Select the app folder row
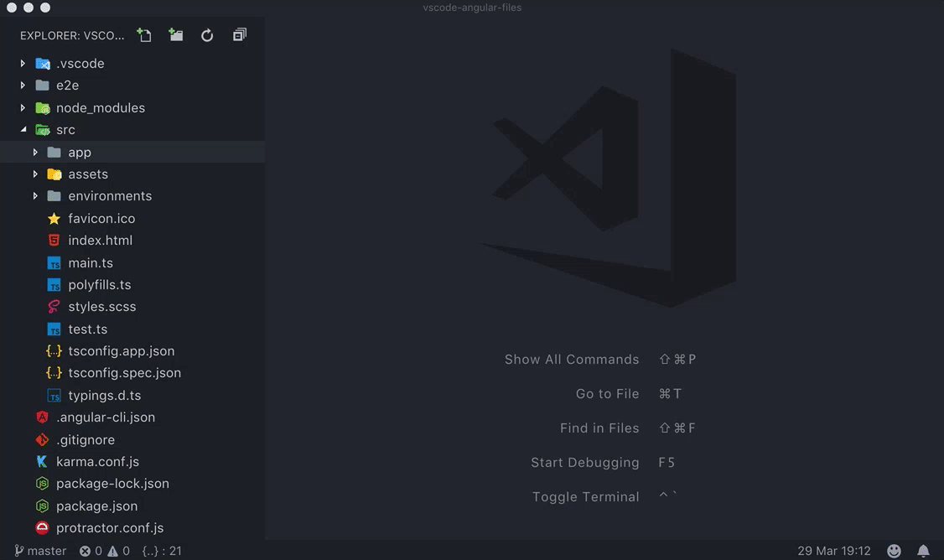 coord(132,152)
